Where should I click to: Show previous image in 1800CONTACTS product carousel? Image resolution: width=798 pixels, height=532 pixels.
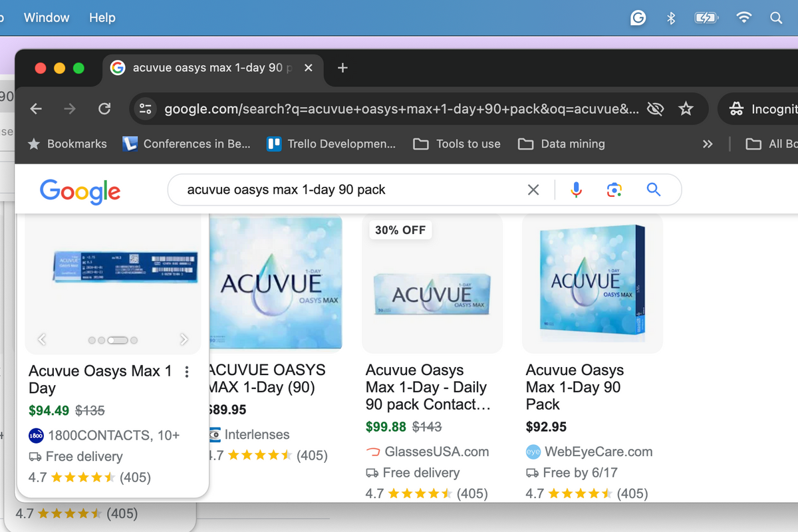click(42, 340)
